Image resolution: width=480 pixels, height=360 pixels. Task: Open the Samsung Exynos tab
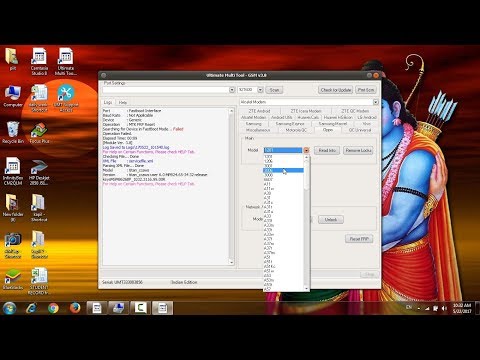(x=290, y=124)
